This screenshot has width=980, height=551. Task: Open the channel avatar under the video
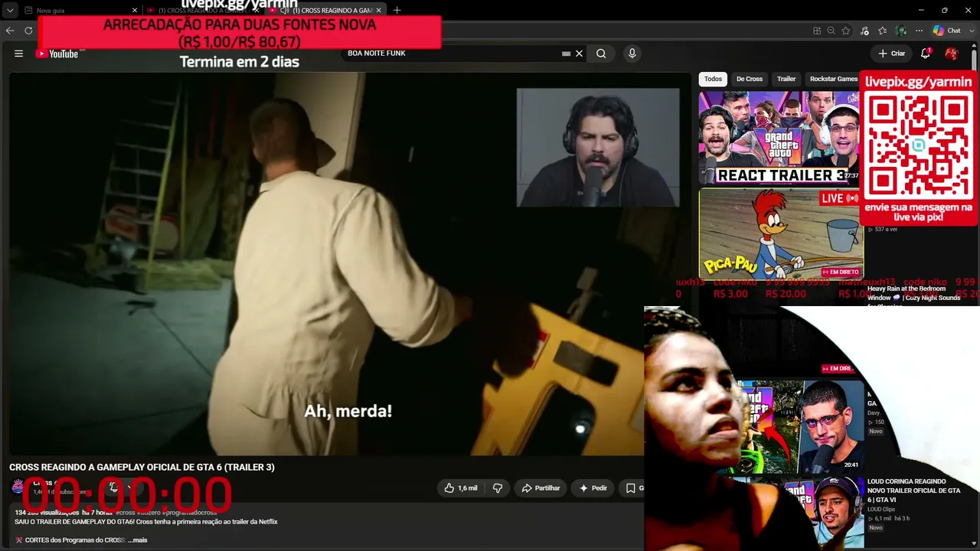[18, 487]
